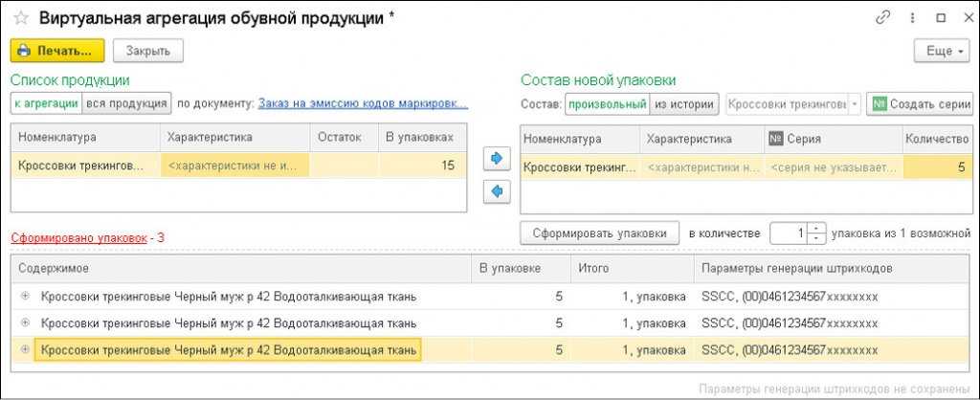
Task: Expand the highlighted third package row
Action: click(25, 350)
